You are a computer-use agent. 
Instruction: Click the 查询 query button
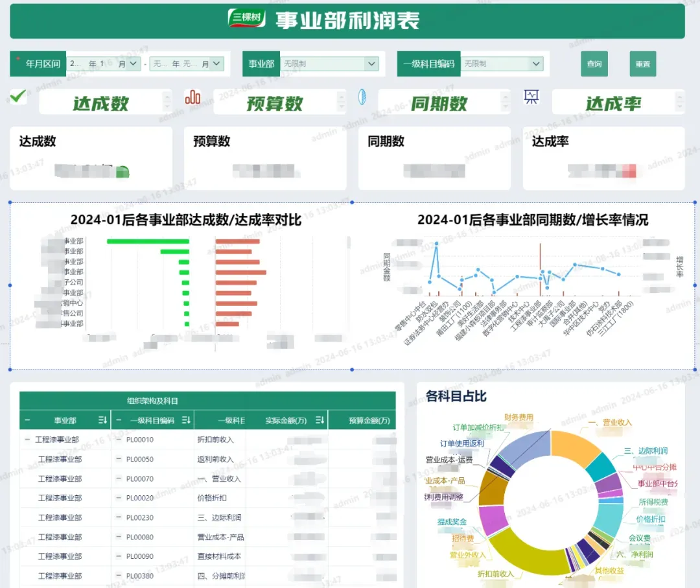594,64
